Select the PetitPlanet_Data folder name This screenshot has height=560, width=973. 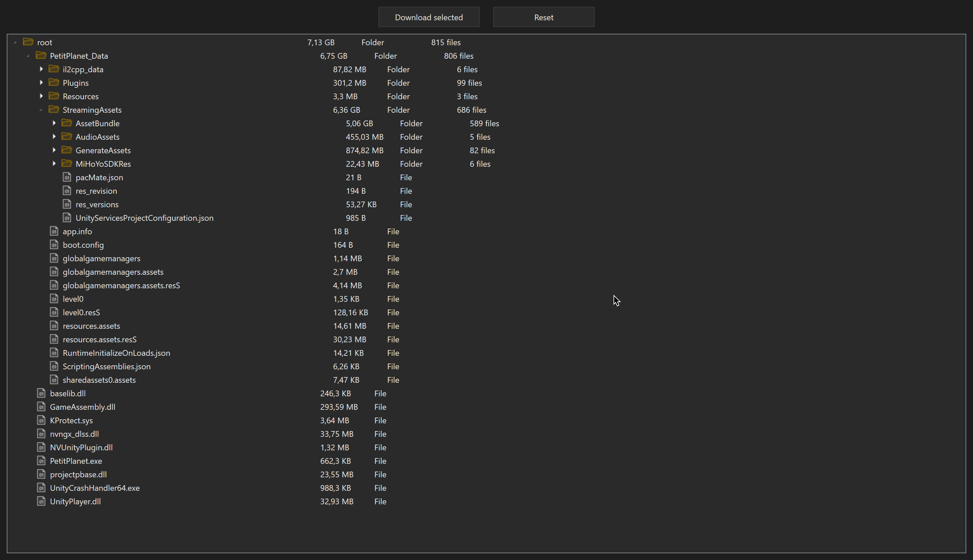[x=78, y=56]
